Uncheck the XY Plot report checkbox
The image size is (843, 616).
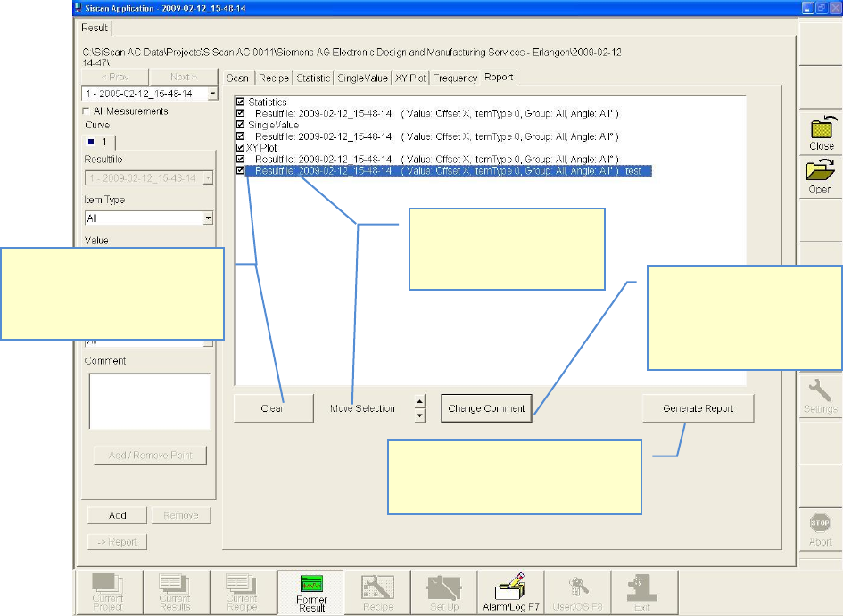pyautogui.click(x=241, y=148)
